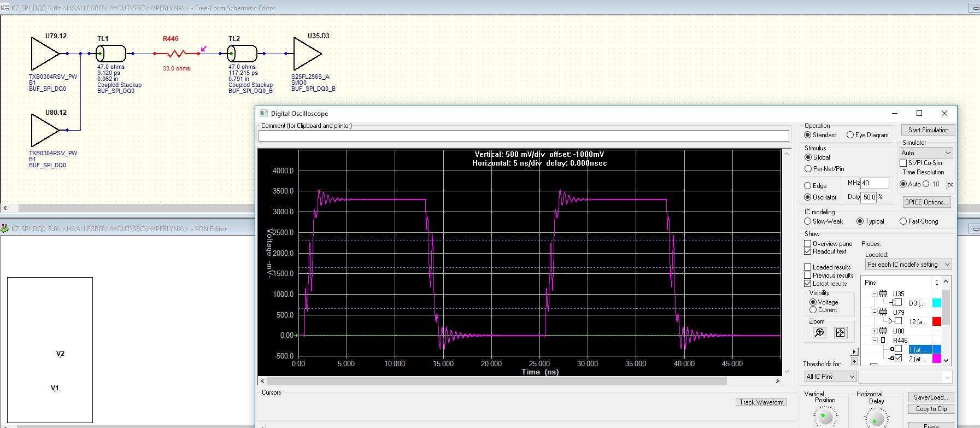Select Edge stimulus option
This screenshot has width=980, height=428.
click(x=807, y=186)
